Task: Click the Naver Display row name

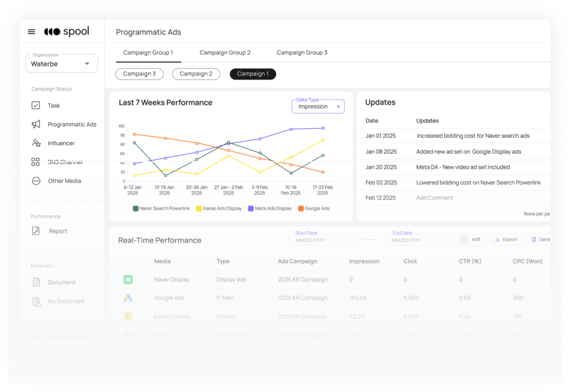Action: 171,280
